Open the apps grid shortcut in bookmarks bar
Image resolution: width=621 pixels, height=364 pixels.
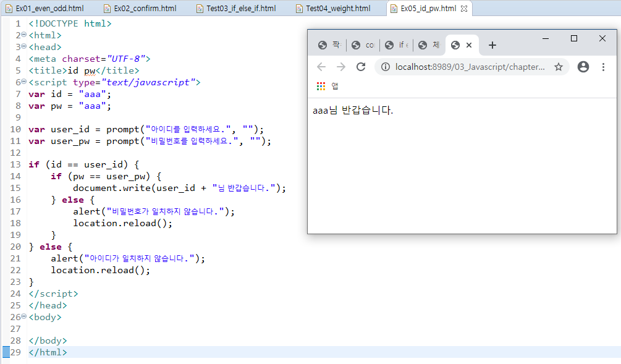click(321, 86)
